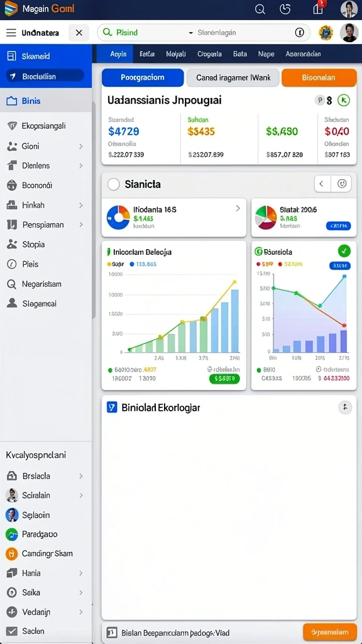This screenshot has width=362, height=644.
Task: Click the previous arrow in Sianicta header
Action: (x=322, y=184)
